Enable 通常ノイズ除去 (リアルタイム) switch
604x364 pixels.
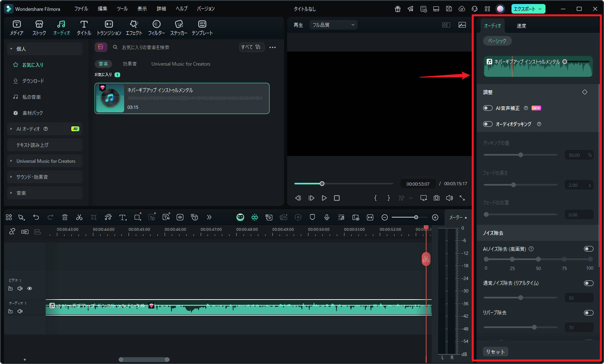pyautogui.click(x=589, y=283)
